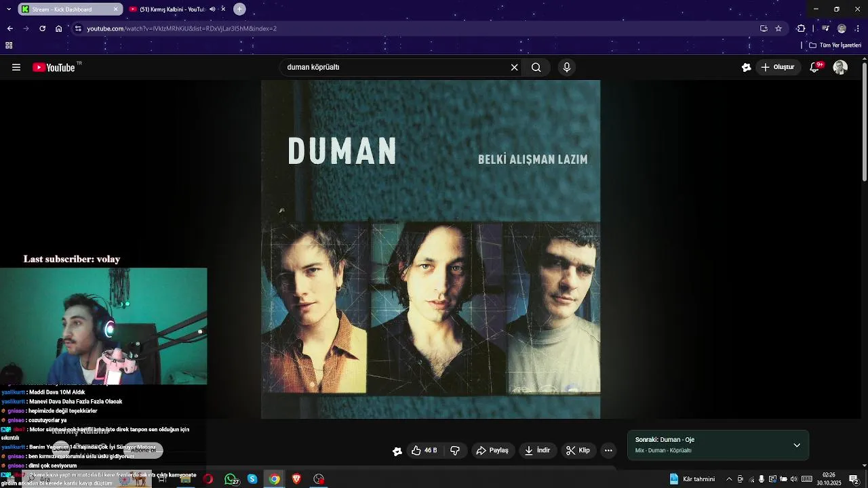Open the account avatar menu
Image resolution: width=868 pixels, height=488 pixels.
[840, 67]
